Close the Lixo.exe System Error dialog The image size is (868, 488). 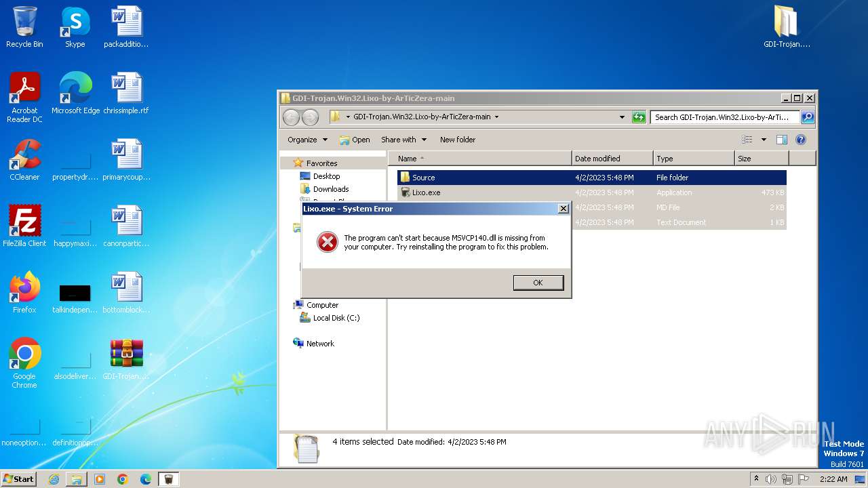pos(563,209)
